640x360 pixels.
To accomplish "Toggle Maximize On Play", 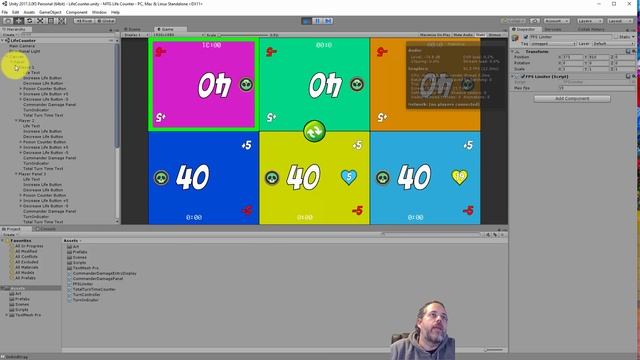I will pyautogui.click(x=435, y=35).
